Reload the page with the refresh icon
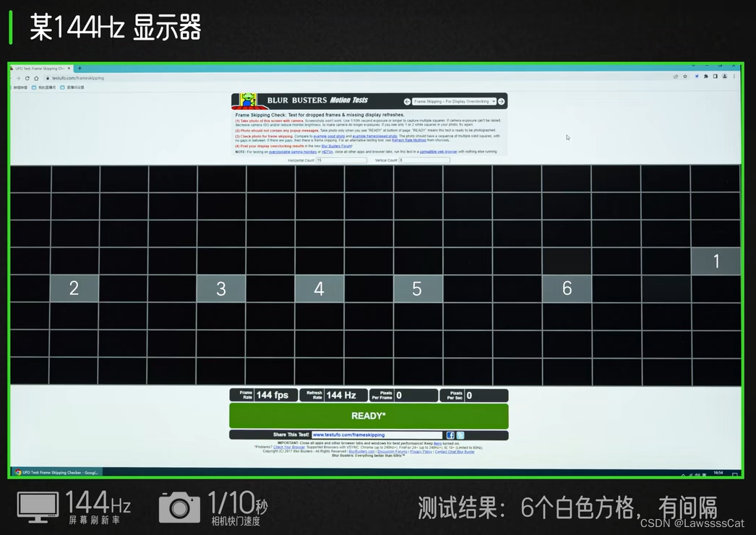 click(x=27, y=78)
